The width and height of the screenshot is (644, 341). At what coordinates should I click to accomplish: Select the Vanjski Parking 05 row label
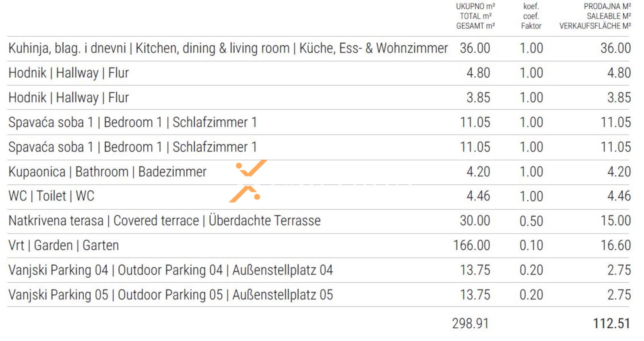[x=170, y=295]
